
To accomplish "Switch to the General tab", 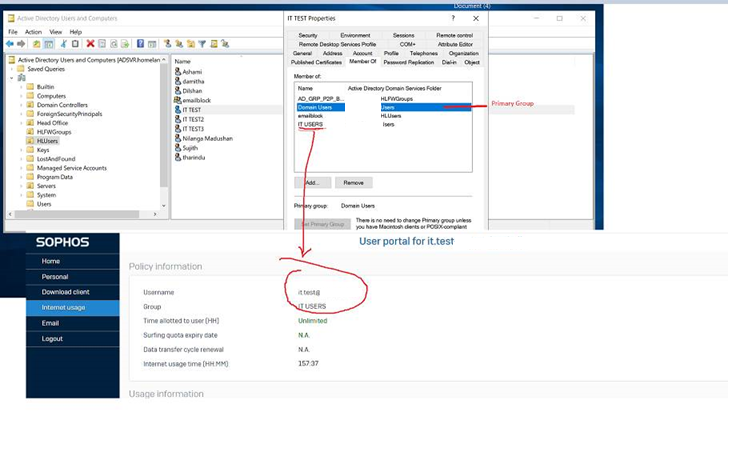I will pyautogui.click(x=302, y=53).
